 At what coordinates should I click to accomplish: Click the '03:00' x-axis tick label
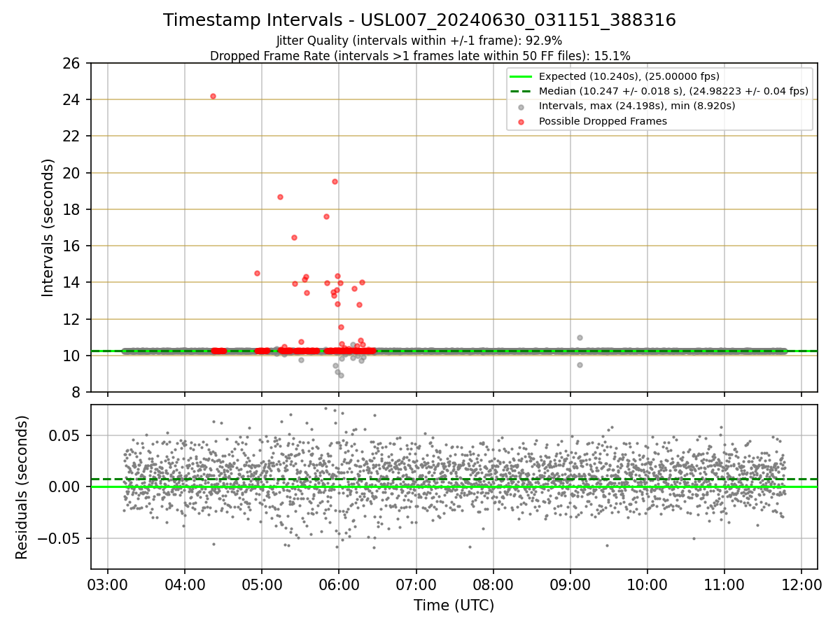pos(107,584)
